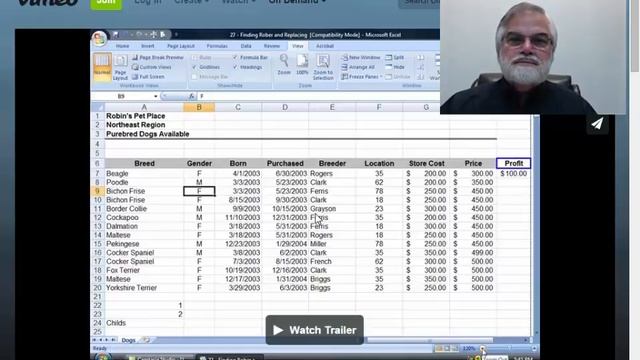This screenshot has width=640, height=360.
Task: Open the On Demand menu on Vimeo
Action: tap(297, 2)
